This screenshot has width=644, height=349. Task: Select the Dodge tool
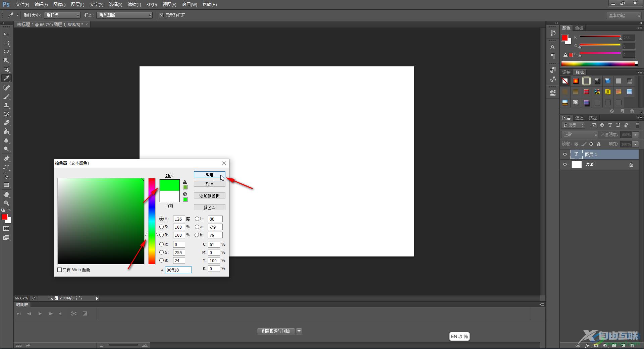(6, 149)
